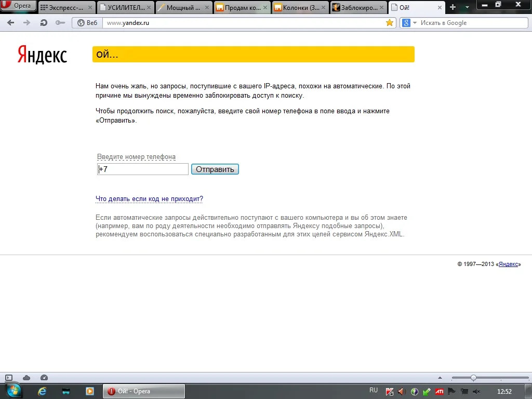Expand the closed tabs dropdown arrow
Viewport: 532px width, 399px height.
pos(467,7)
